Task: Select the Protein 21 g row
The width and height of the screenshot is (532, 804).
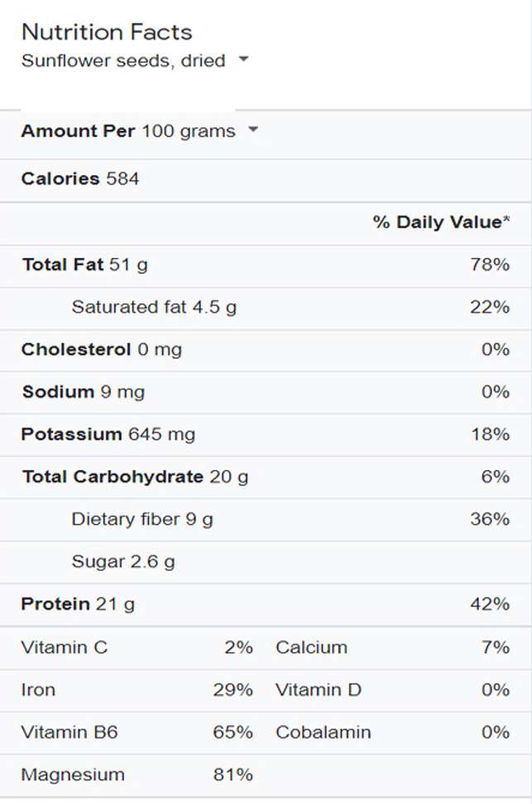Action: 78,605
